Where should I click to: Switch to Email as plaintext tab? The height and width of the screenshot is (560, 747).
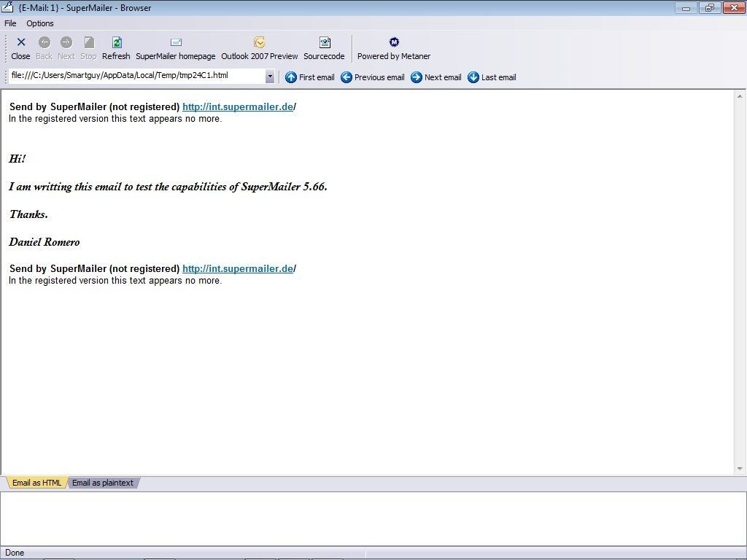[x=103, y=483]
